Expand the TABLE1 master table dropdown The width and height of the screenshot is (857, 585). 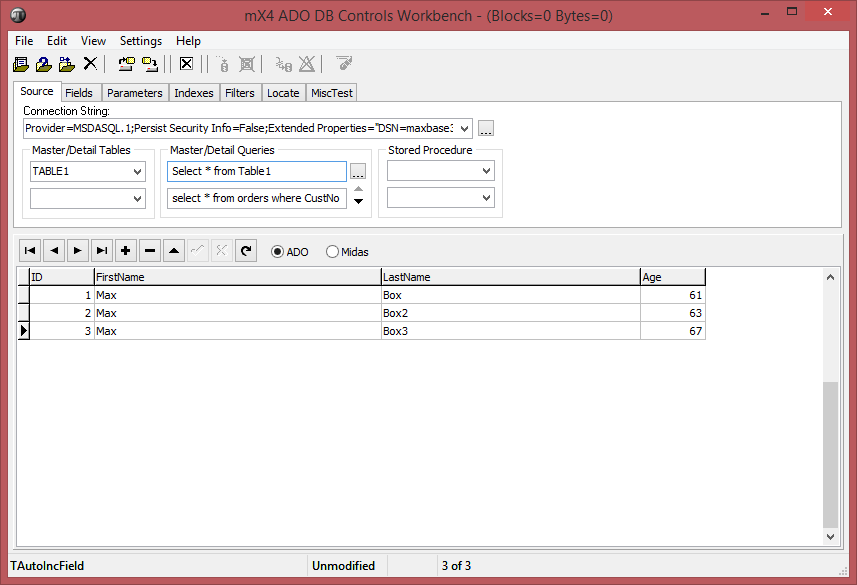coord(138,172)
